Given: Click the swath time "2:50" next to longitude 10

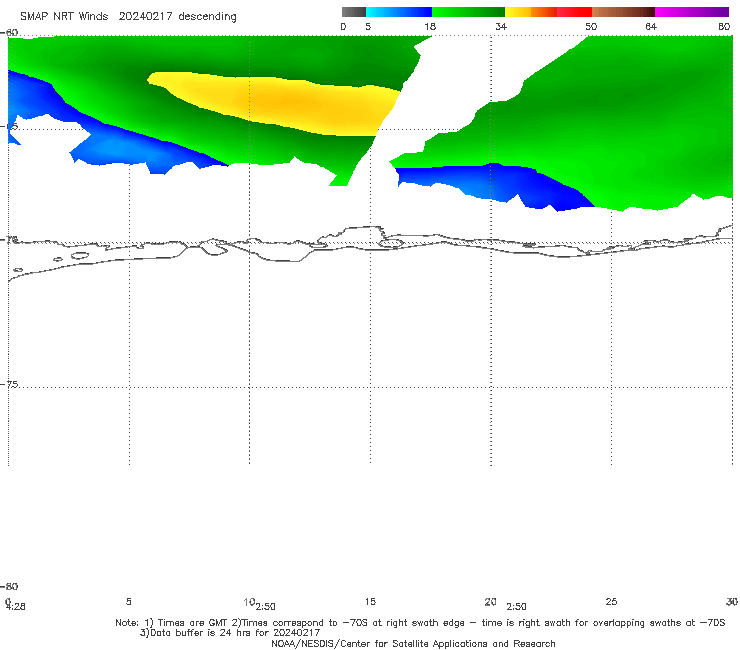Looking at the screenshot, I should click(x=266, y=607).
